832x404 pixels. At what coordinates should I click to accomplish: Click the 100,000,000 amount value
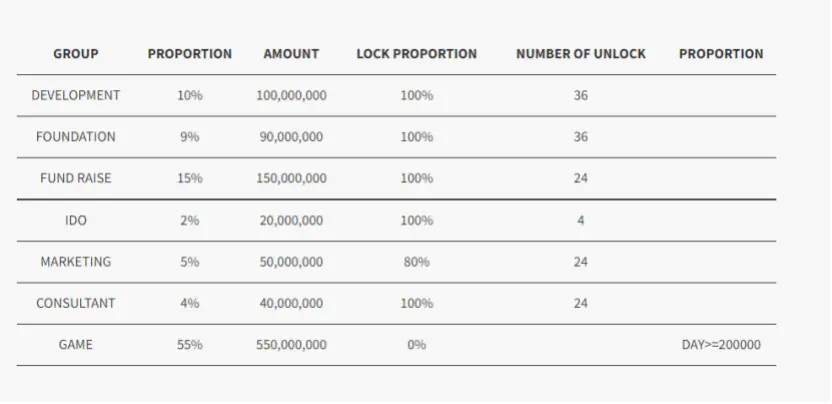[x=291, y=96]
